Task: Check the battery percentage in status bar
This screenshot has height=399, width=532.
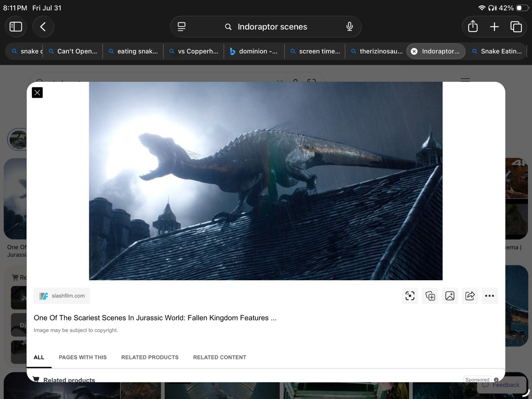Action: click(506, 8)
